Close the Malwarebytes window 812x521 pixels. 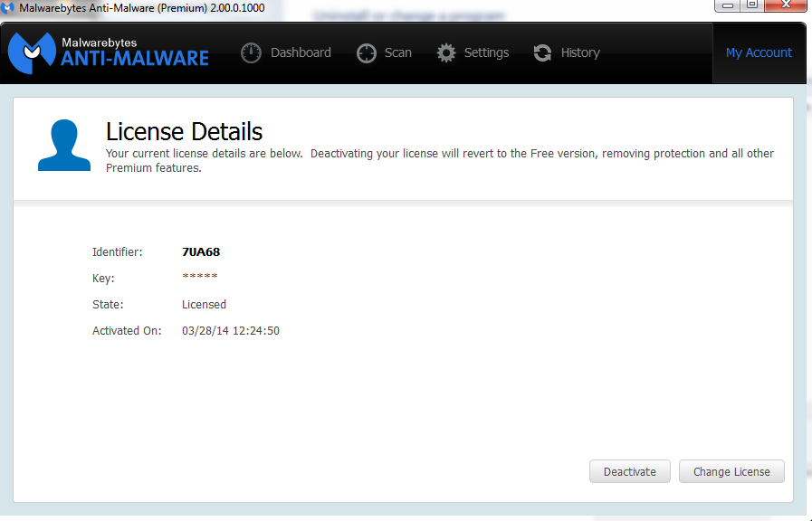click(786, 5)
